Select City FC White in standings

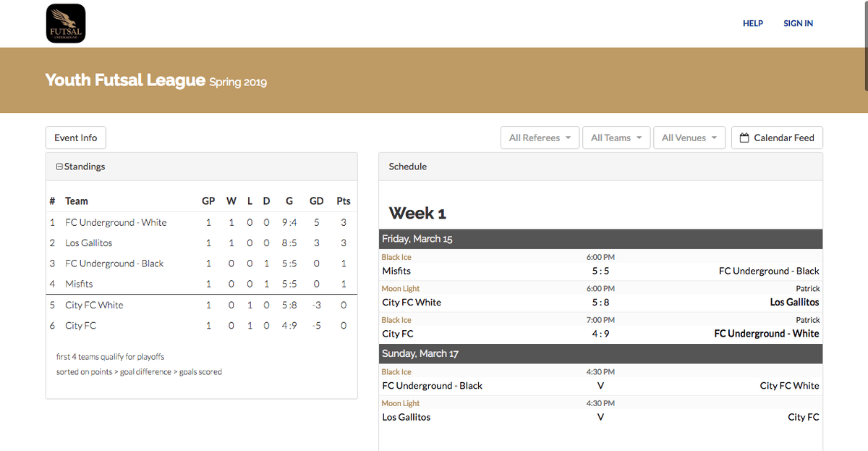tap(95, 305)
